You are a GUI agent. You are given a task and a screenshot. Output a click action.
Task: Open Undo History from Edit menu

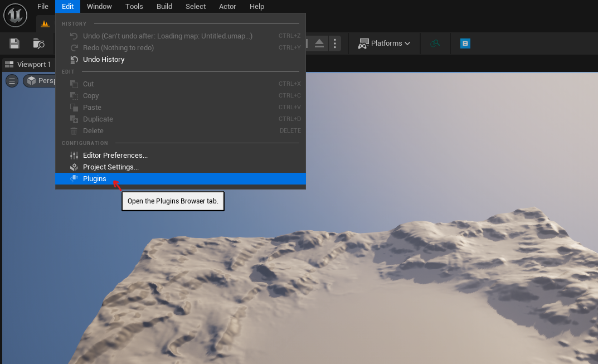pos(104,60)
